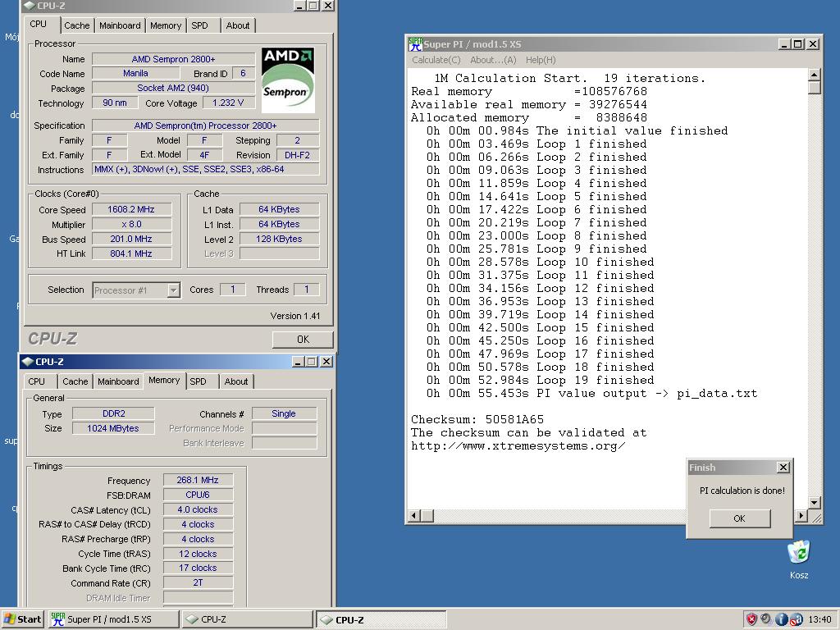Click the Command Rate value 2T
The width and height of the screenshot is (840, 630).
click(x=198, y=582)
